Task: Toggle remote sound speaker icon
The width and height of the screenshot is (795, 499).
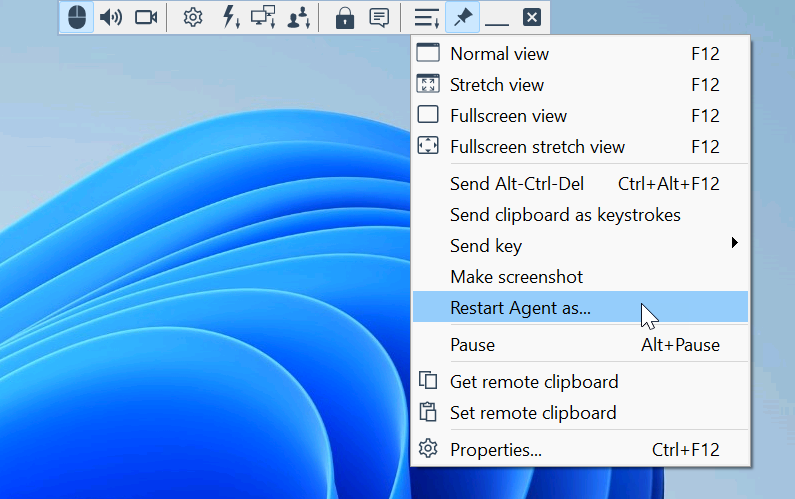Action: pyautogui.click(x=111, y=17)
